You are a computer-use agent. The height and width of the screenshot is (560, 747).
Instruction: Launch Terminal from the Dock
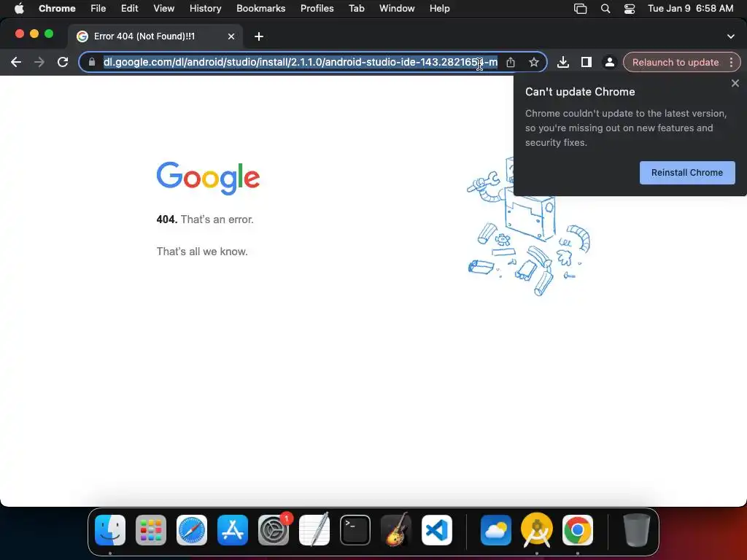[x=355, y=530]
